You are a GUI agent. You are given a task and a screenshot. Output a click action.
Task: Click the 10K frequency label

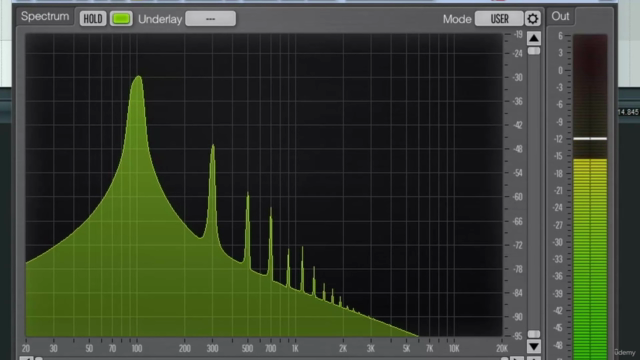pos(454,349)
